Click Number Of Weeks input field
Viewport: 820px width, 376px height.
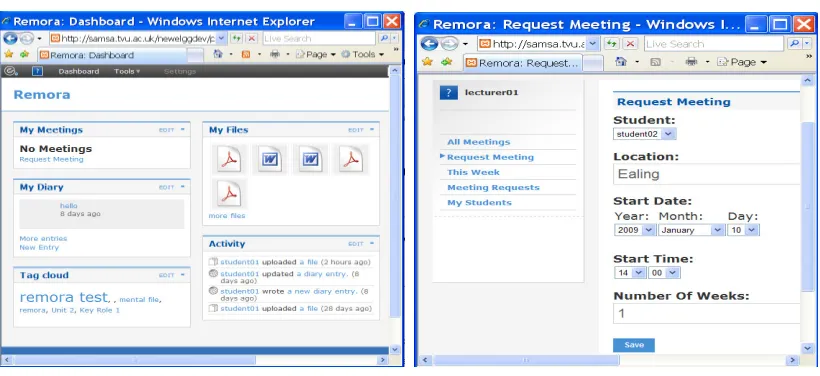tap(707, 313)
